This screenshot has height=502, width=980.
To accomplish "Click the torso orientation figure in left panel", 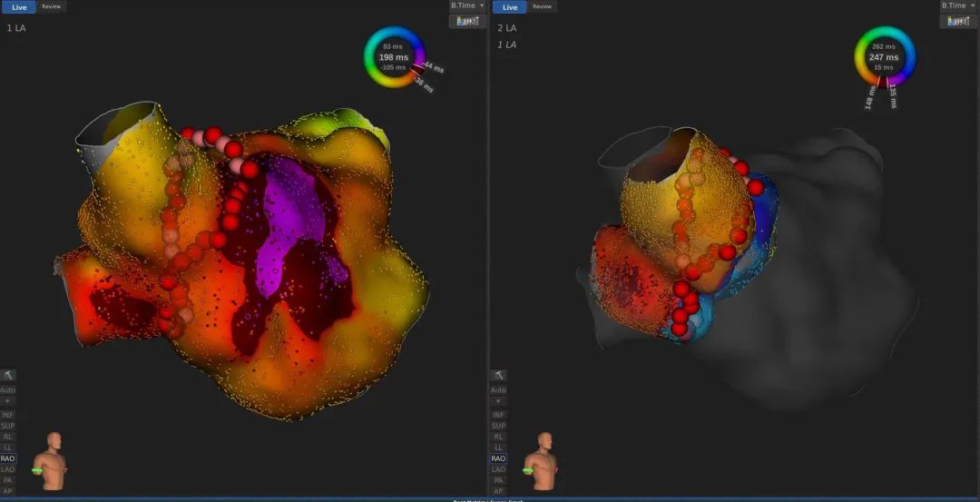I will point(54,460).
